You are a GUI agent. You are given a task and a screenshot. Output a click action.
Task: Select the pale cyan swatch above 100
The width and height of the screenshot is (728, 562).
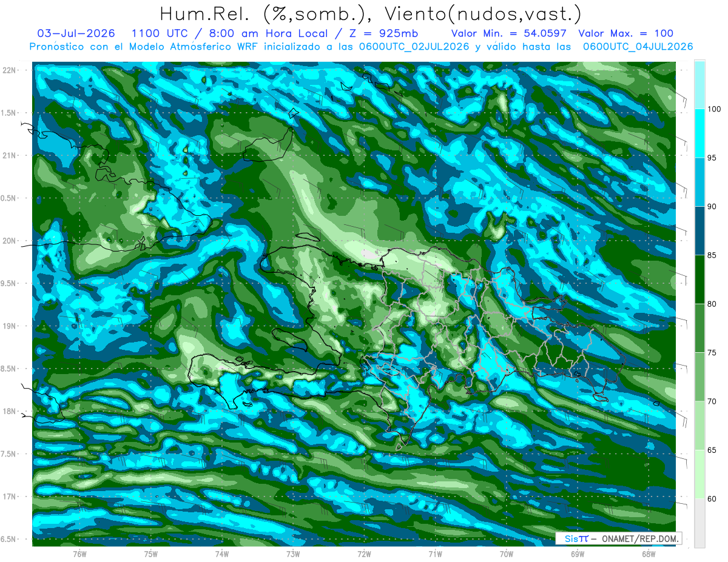click(699, 85)
